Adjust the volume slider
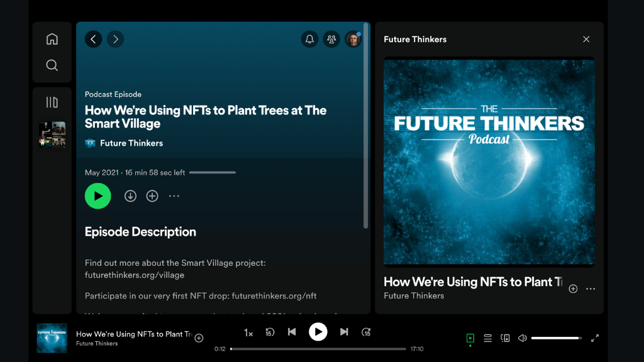 [x=556, y=337]
